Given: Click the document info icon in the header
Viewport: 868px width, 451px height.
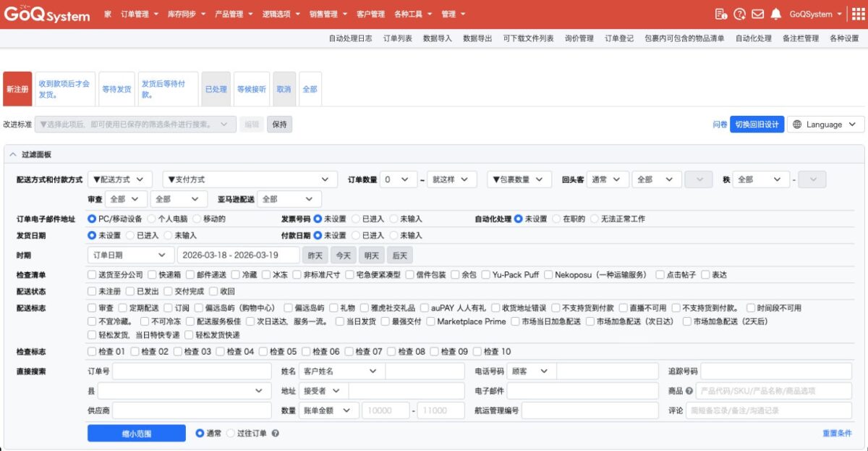Looking at the screenshot, I should click(x=721, y=14).
